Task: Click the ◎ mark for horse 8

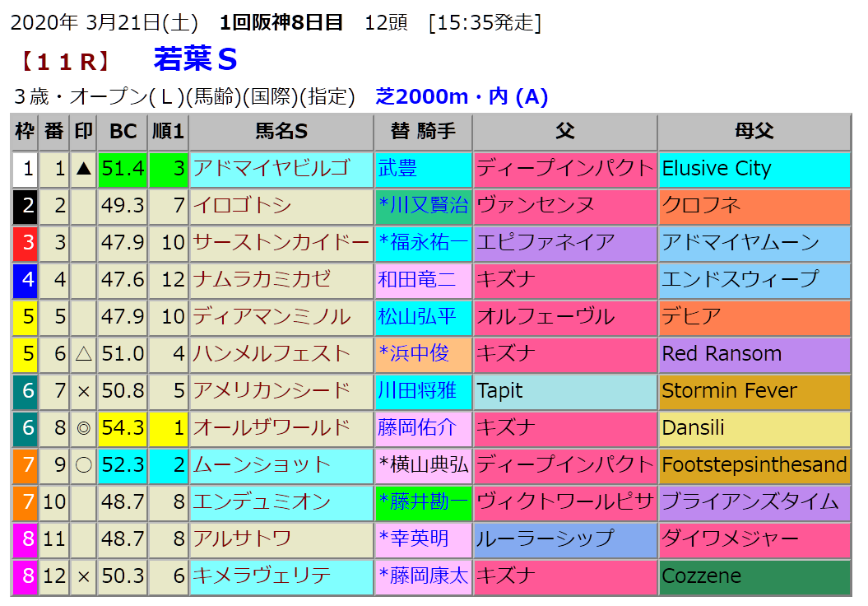Action: click(x=83, y=427)
